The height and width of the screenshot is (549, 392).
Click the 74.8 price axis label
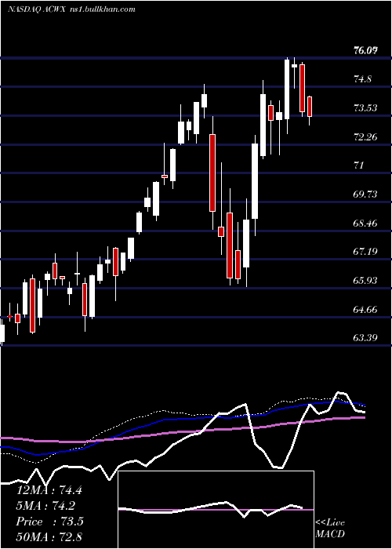pos(362,79)
